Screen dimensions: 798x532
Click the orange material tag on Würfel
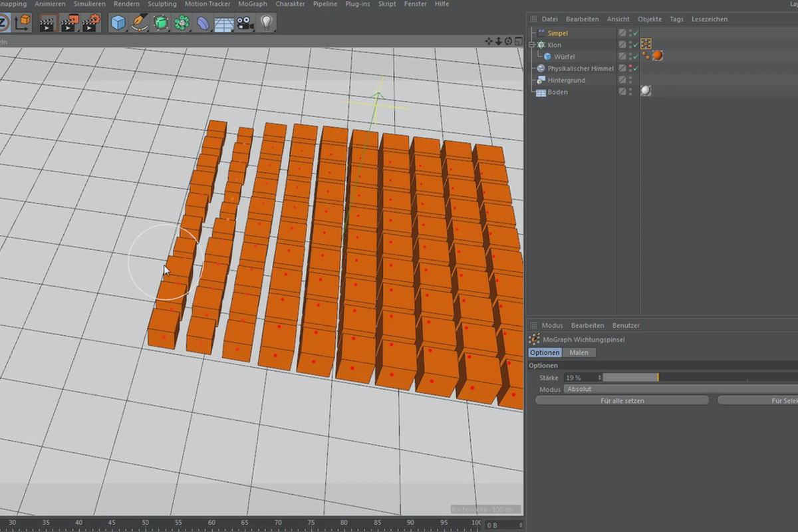[658, 56]
